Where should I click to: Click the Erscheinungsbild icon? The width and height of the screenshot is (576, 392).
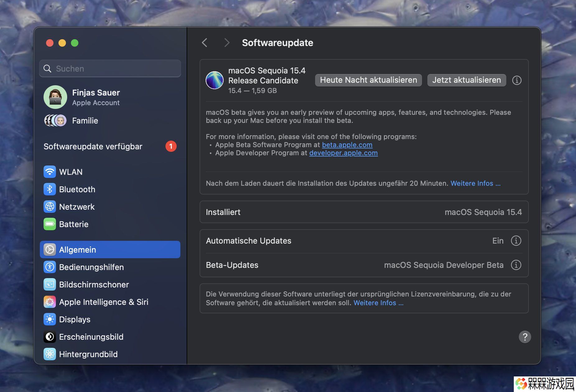click(50, 337)
